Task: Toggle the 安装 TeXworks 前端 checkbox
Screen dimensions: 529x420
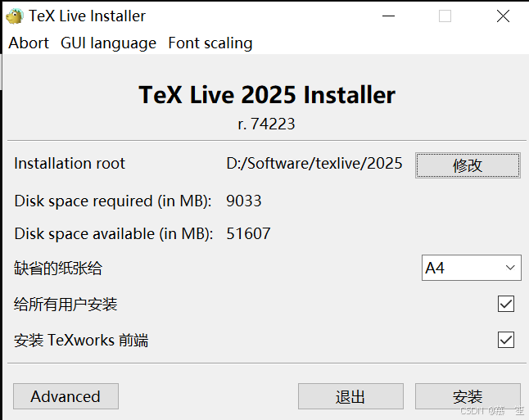Action: (x=506, y=340)
